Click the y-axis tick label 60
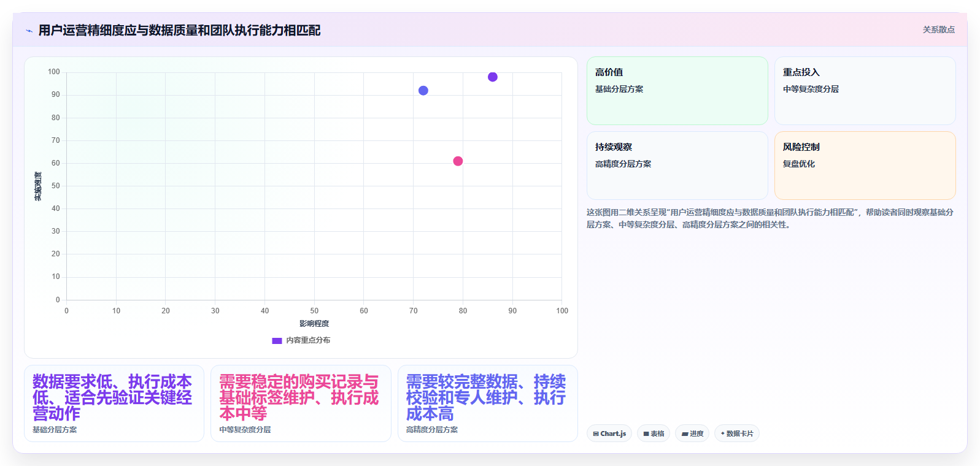 (x=56, y=163)
